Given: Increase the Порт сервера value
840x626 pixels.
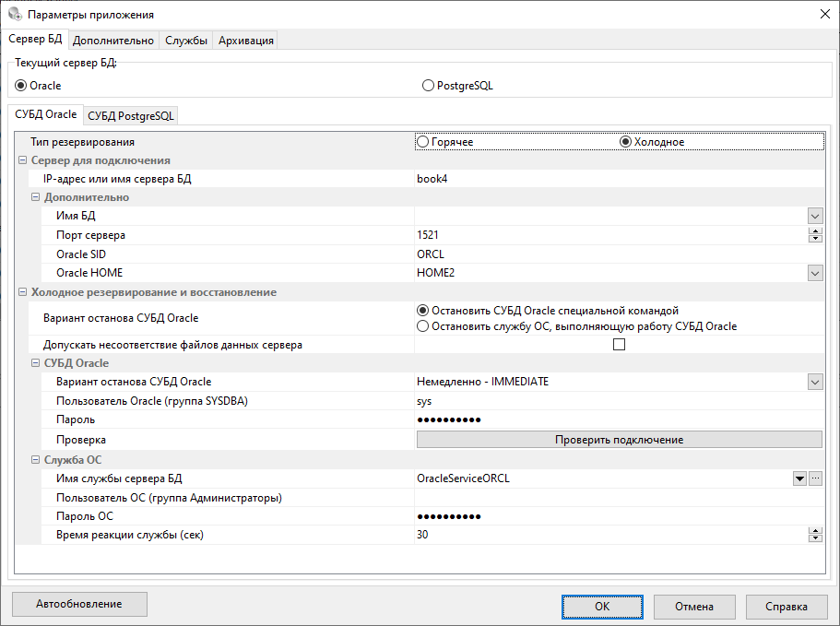Looking at the screenshot, I should coord(815,231).
